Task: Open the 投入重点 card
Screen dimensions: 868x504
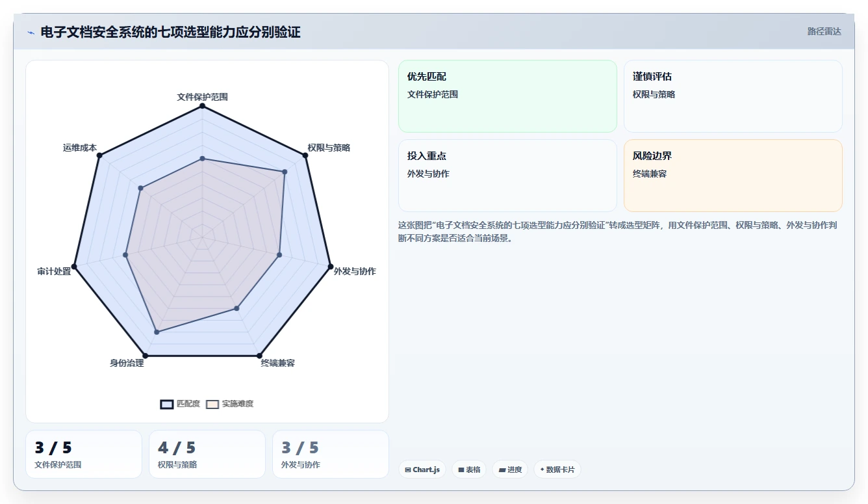Action: point(507,176)
